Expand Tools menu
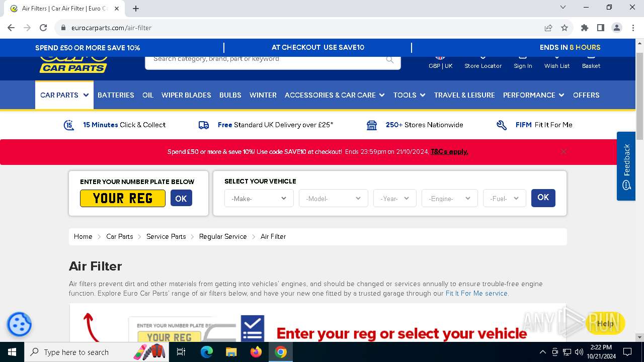The height and width of the screenshot is (362, 644). click(410, 95)
